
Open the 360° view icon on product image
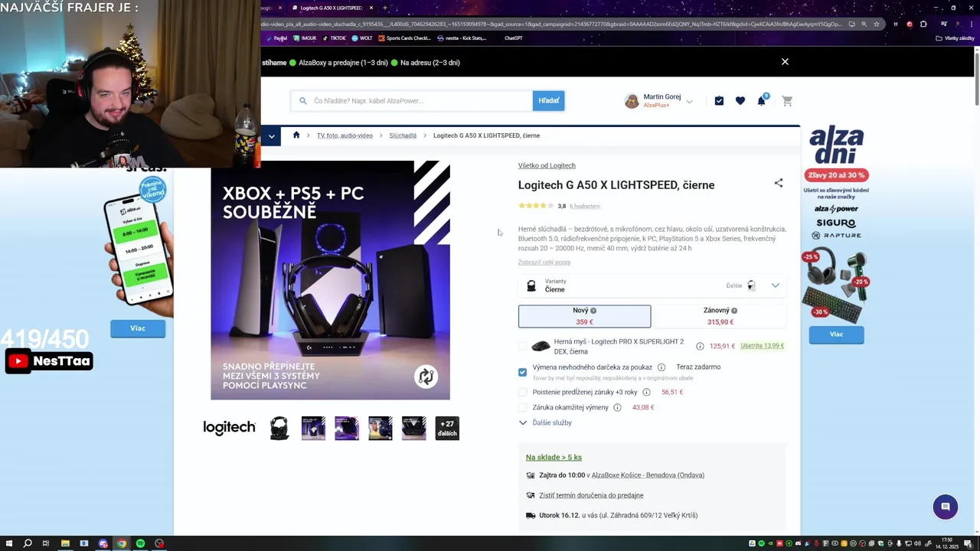(x=426, y=377)
